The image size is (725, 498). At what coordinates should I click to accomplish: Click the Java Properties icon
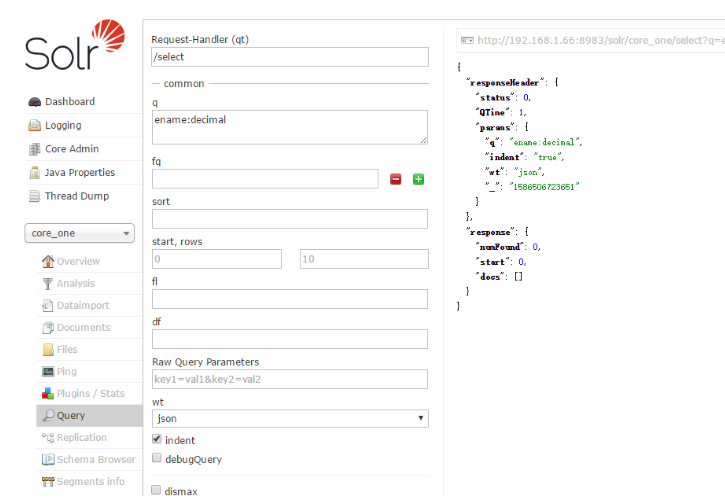coord(35,173)
